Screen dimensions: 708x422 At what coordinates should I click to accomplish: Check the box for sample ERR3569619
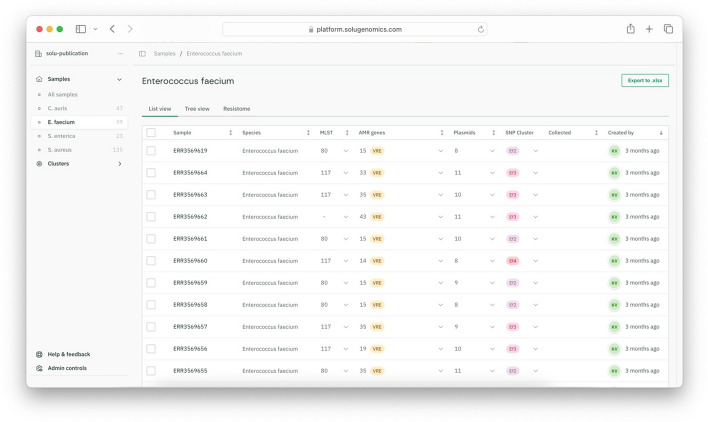[151, 151]
